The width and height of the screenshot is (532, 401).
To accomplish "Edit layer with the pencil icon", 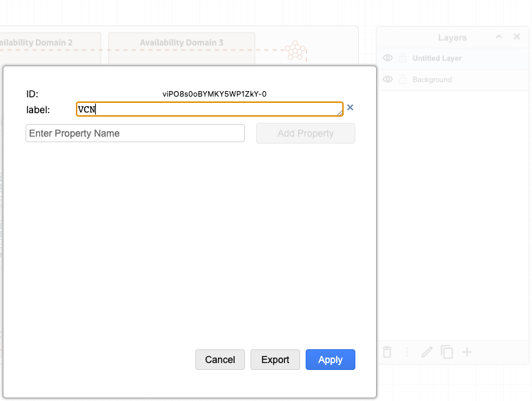I will coord(427,352).
